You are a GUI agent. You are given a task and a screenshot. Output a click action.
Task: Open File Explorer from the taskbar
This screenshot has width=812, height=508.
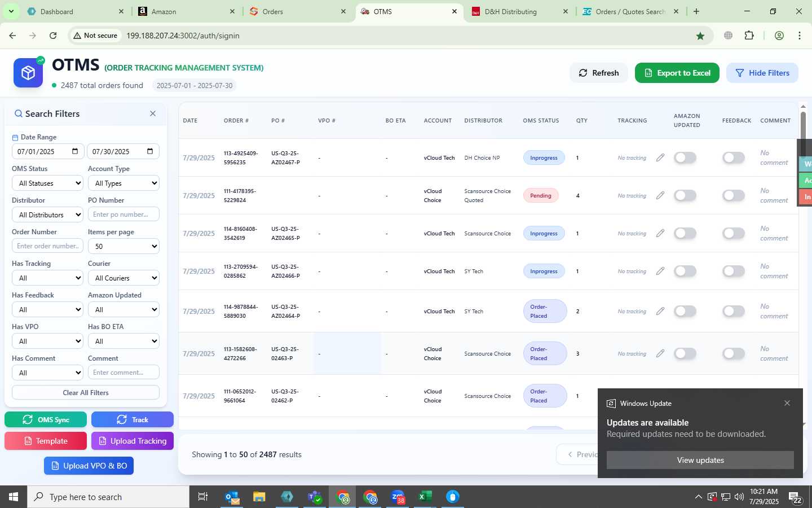(x=259, y=497)
